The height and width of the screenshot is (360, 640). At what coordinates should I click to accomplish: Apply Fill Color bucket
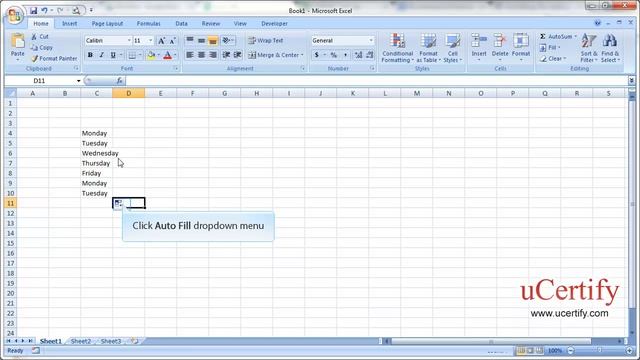(x=151, y=55)
